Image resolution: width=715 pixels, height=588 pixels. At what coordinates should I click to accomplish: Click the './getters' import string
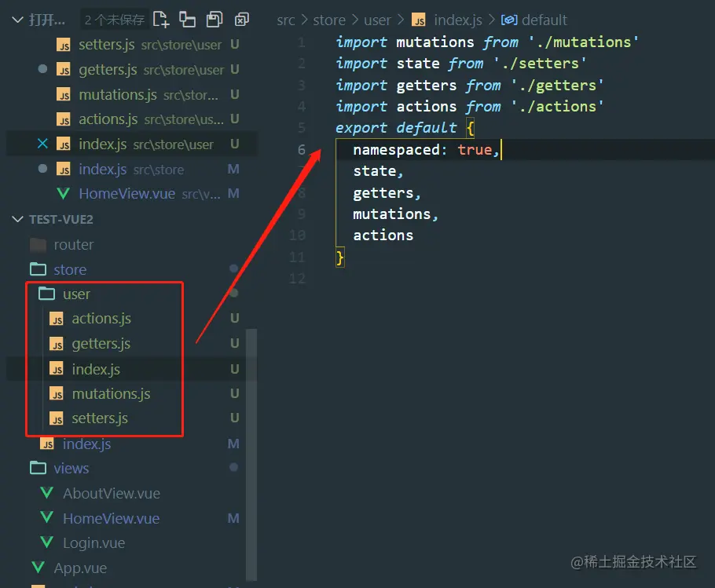click(x=557, y=85)
